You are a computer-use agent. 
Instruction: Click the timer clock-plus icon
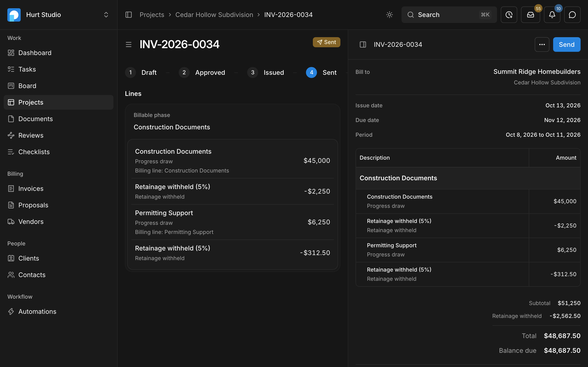[509, 14]
